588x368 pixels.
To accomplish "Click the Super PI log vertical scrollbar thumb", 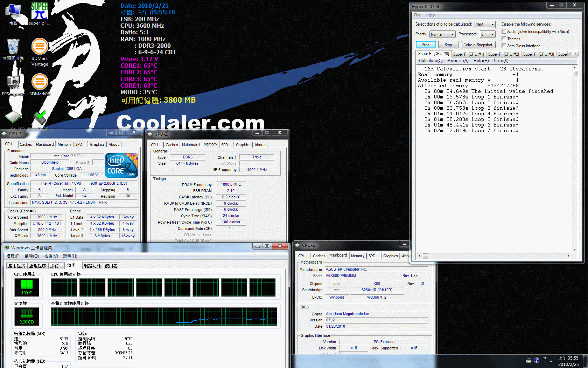I will [x=574, y=74].
